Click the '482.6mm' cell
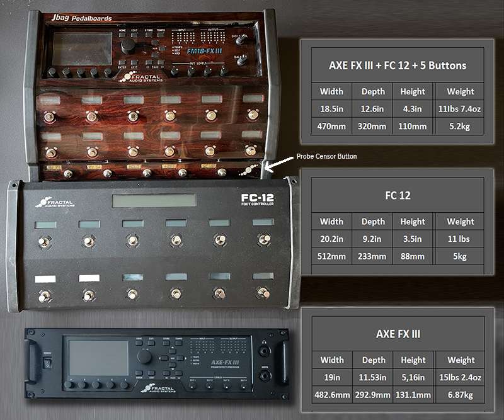504x420 pixels. coord(332,395)
